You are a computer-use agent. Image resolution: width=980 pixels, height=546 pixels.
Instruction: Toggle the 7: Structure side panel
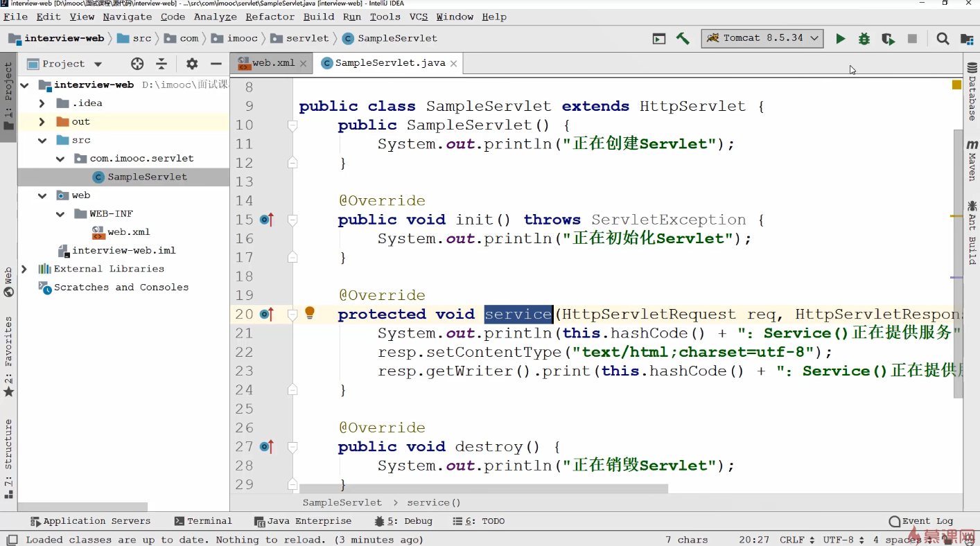8,459
